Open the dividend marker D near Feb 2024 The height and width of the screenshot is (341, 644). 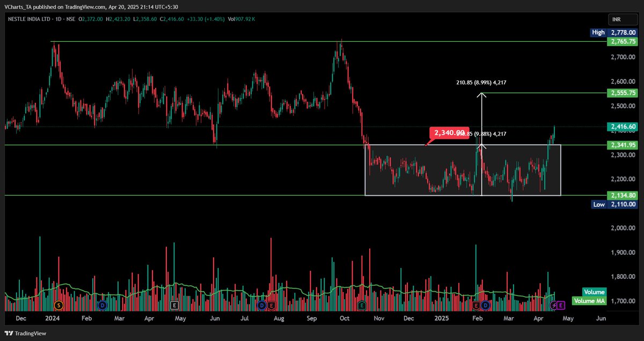coord(102,305)
